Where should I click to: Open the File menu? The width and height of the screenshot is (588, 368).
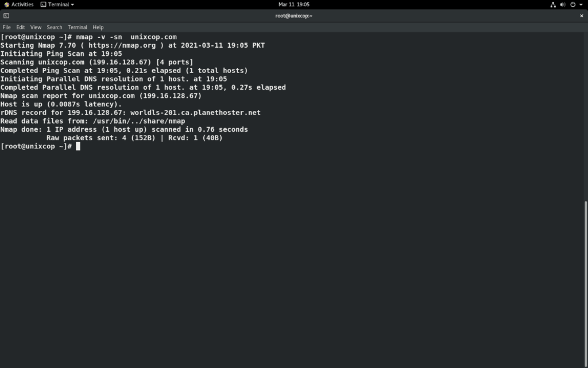(x=6, y=28)
